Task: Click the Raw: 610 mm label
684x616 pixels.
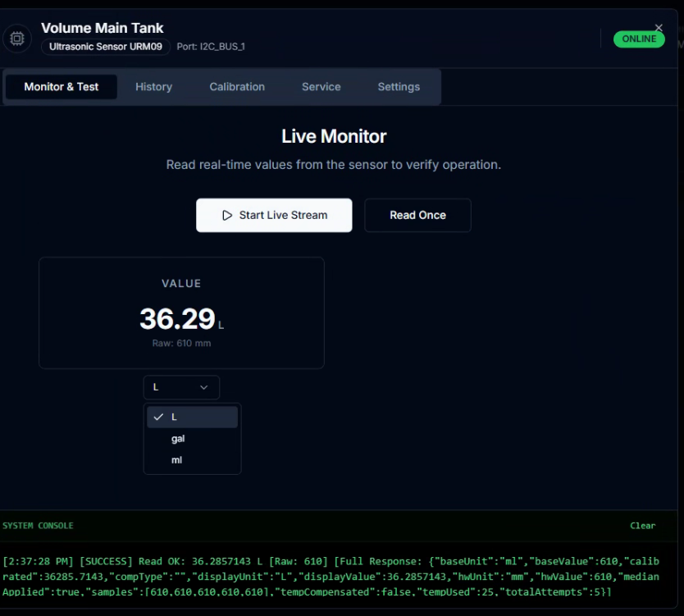Action: pos(181,344)
